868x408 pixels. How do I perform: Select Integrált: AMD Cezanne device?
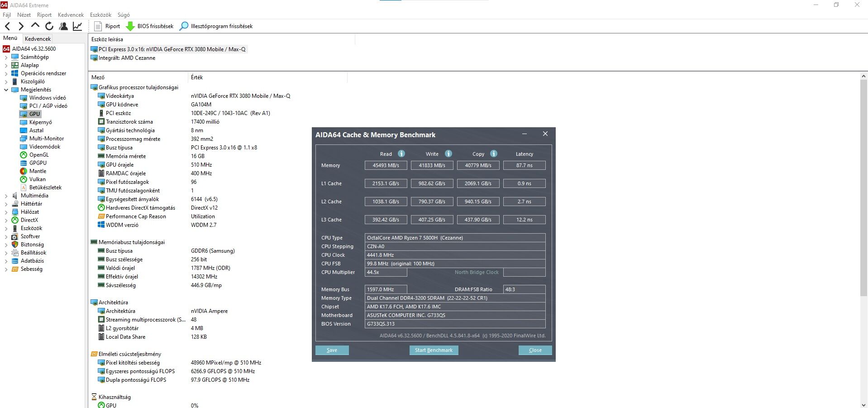pos(123,58)
